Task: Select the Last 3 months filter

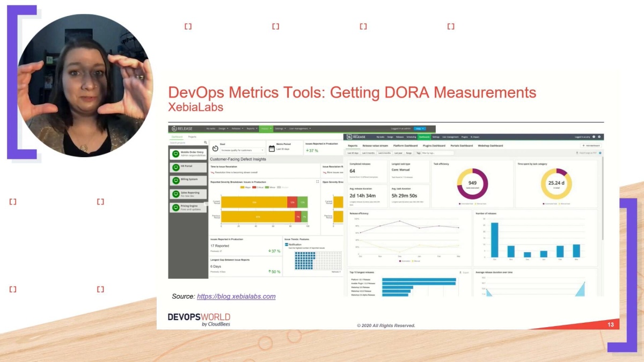Action: pos(368,153)
